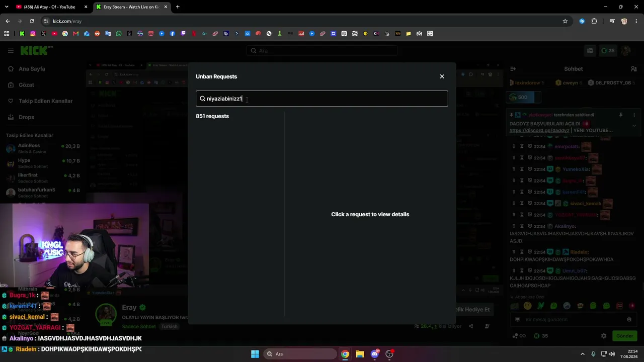The width and height of the screenshot is (644, 362).
Task: Send the chat message with Gönder
Action: click(x=624, y=336)
